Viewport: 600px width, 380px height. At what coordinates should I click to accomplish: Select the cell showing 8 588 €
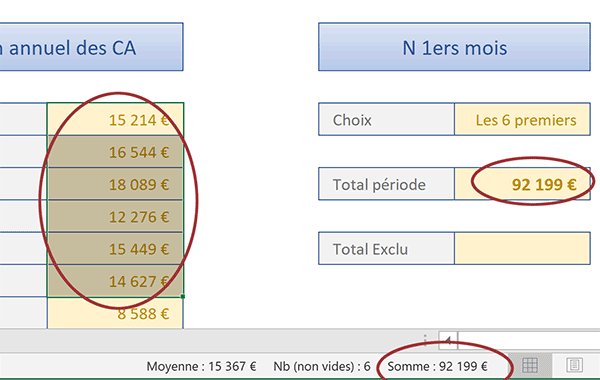coord(116,313)
